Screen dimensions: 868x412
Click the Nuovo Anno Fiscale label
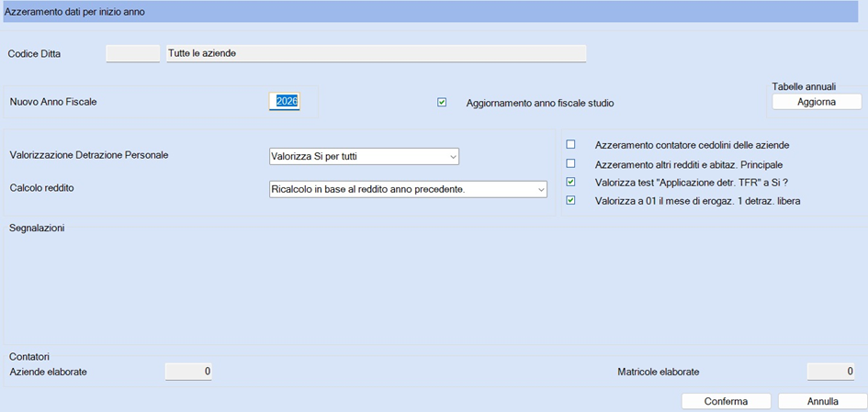[53, 102]
